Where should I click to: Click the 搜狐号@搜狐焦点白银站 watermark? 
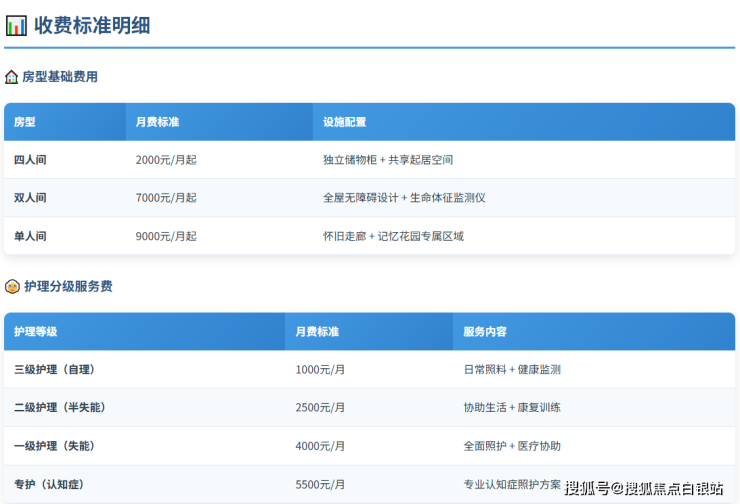pyautogui.click(x=643, y=488)
